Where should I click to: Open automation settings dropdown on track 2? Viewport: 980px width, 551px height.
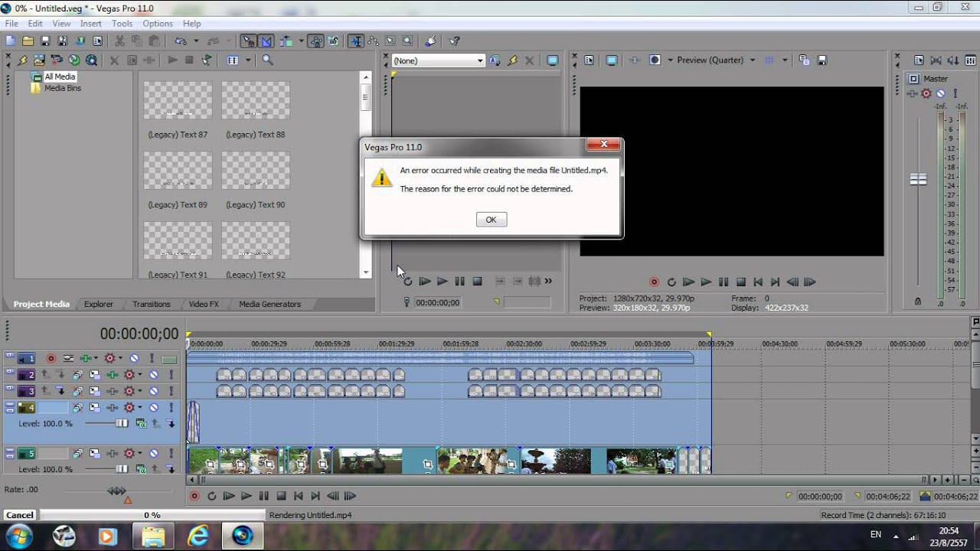(139, 375)
